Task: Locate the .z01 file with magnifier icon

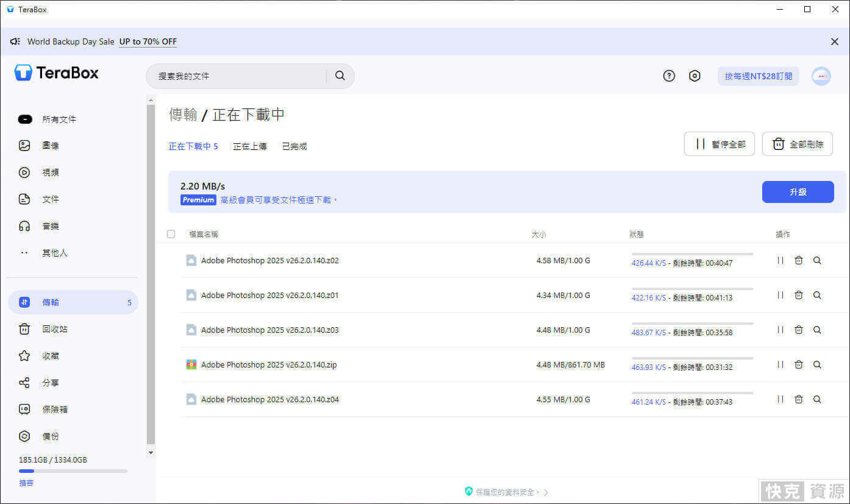Action: point(817,295)
